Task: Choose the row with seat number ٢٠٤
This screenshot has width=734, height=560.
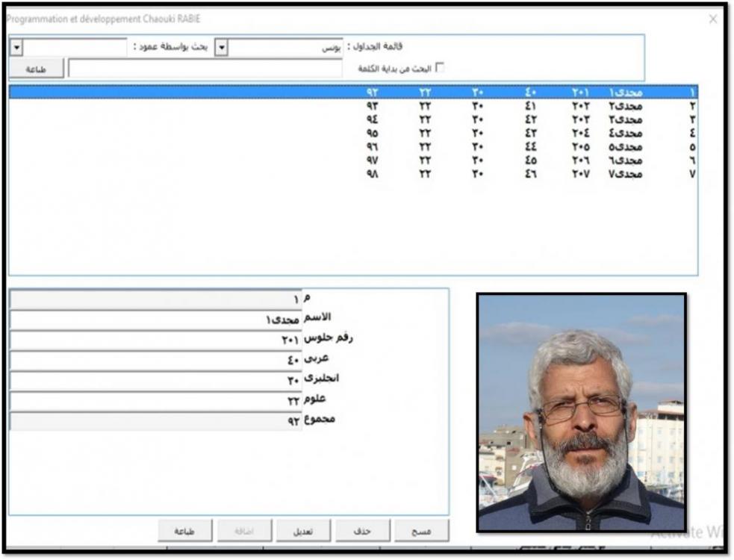Action: tap(581, 133)
